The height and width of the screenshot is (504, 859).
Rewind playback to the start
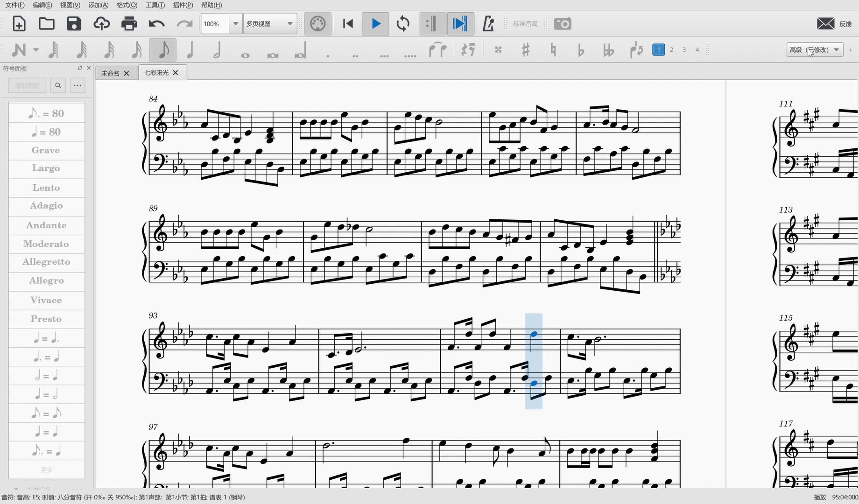click(x=348, y=24)
